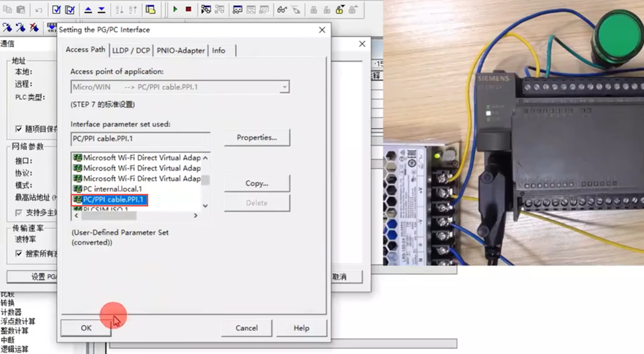The height and width of the screenshot is (354, 644).
Task: Click the second greyed open-padlock Unforce icon
Action: click(327, 10)
